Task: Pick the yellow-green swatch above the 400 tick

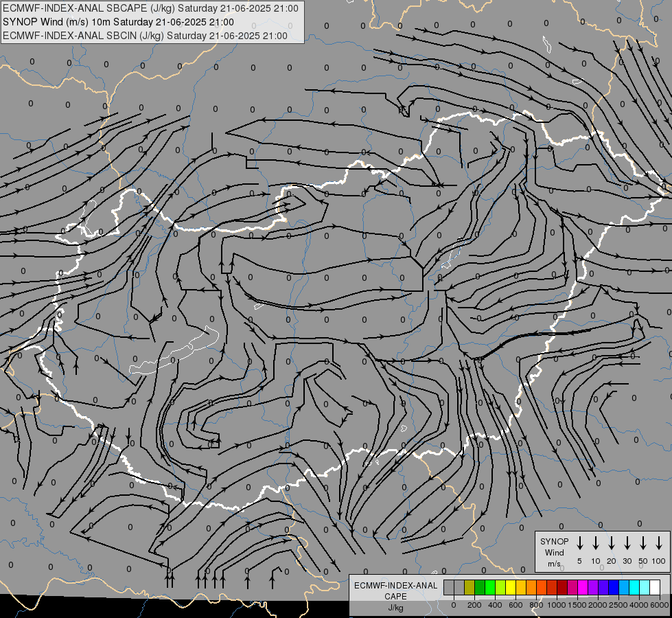Action: (500, 587)
